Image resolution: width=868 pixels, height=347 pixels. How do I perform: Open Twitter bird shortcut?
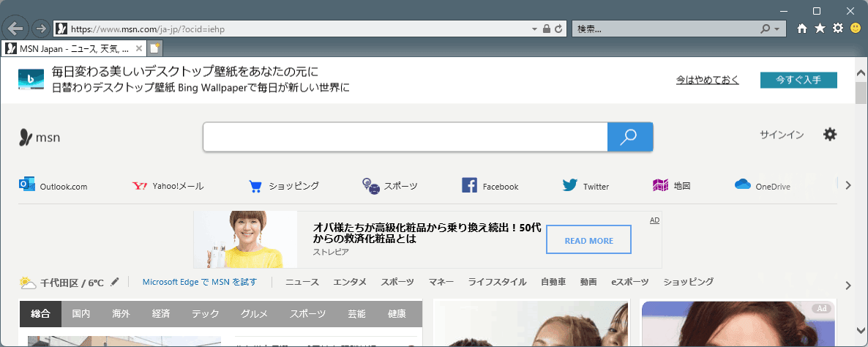click(x=585, y=186)
